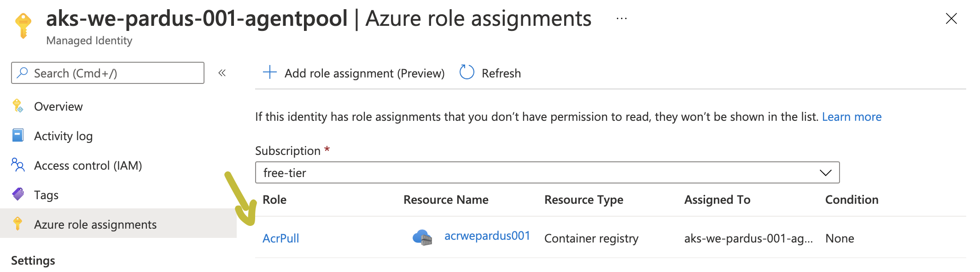The image size is (980, 272).
Task: Click the purple Tags icon
Action: pos(18,195)
